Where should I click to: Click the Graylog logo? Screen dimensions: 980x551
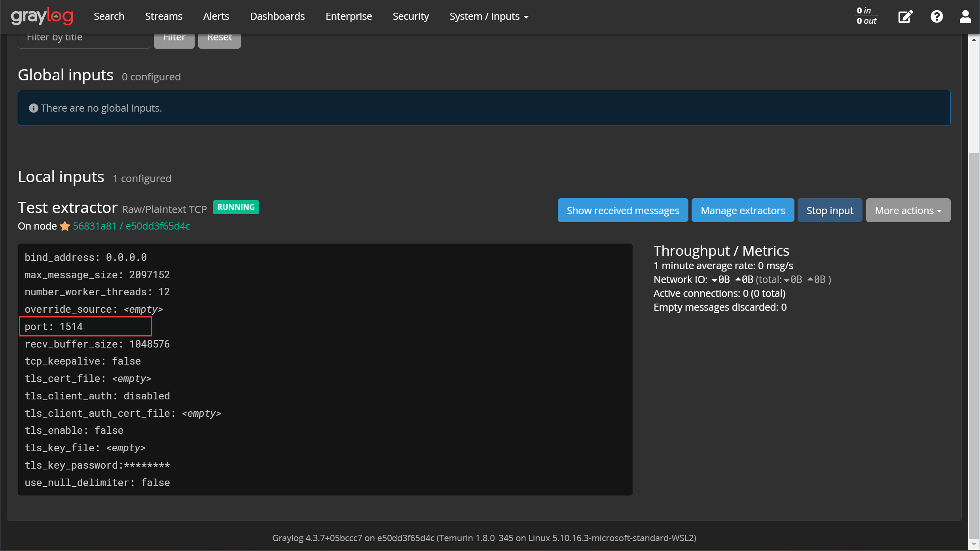tap(42, 16)
